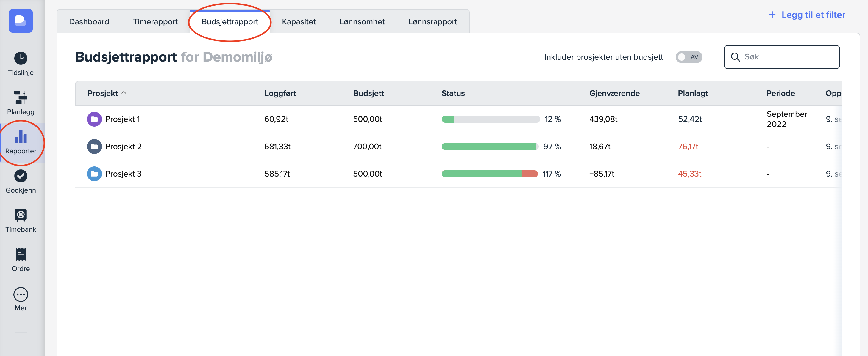Switch to the Kapasitet tab
868x356 pixels.
299,21
